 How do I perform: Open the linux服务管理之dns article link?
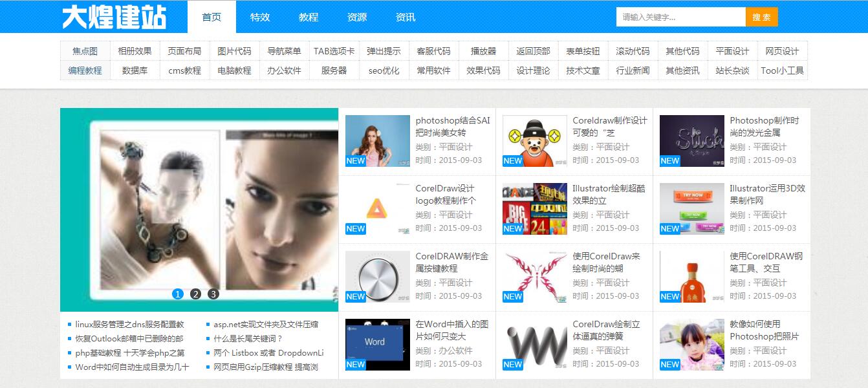point(129,325)
